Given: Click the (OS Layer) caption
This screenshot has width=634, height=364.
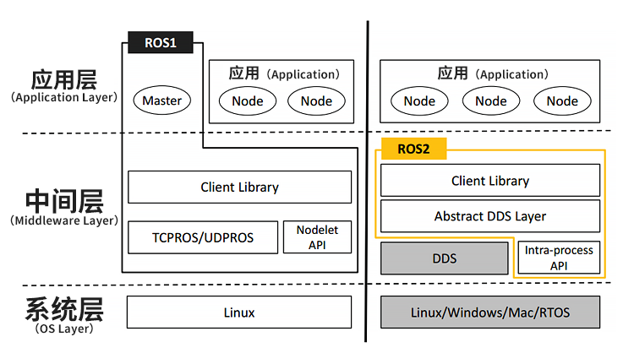Looking at the screenshot, I should [x=64, y=329].
